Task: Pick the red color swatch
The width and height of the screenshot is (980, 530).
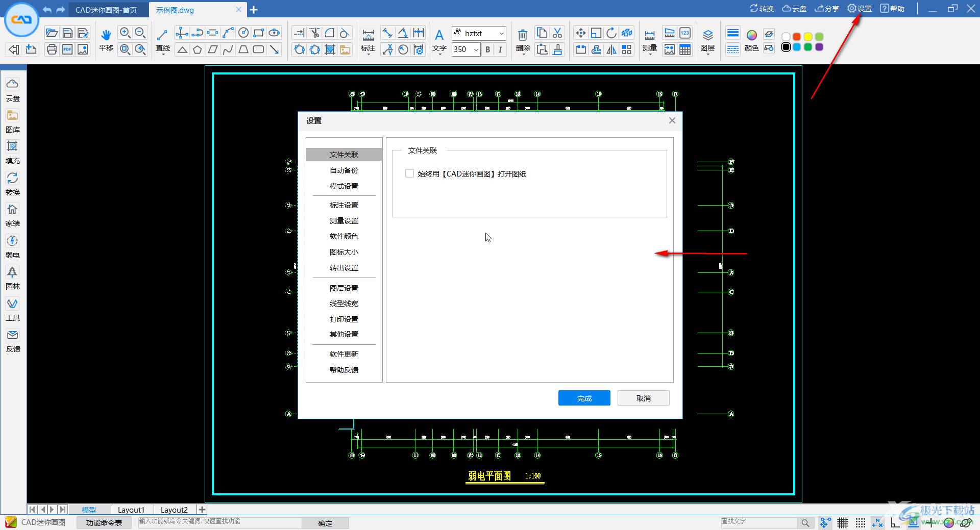Action: point(797,37)
